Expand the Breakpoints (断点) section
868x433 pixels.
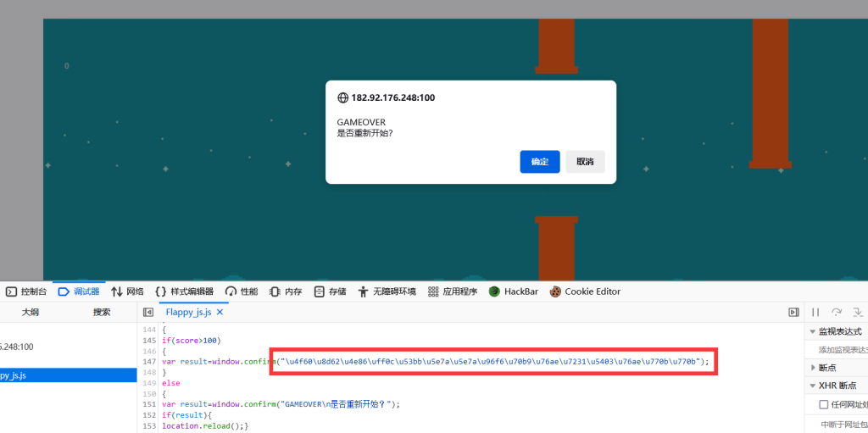[814, 368]
